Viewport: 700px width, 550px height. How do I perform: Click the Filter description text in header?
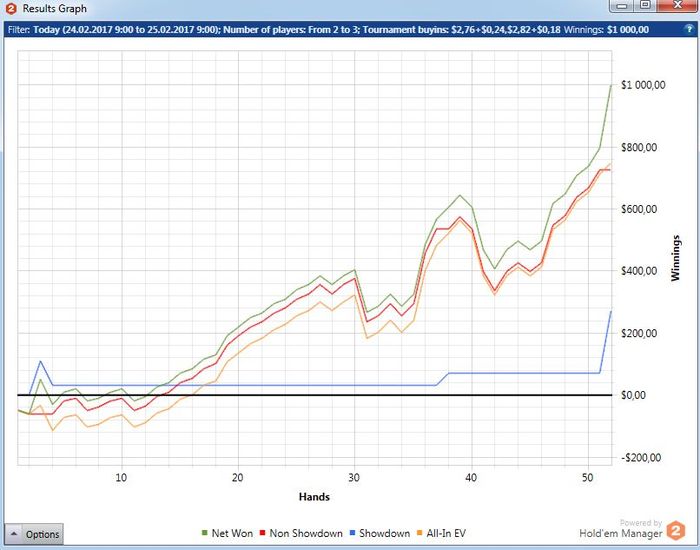tap(284, 30)
